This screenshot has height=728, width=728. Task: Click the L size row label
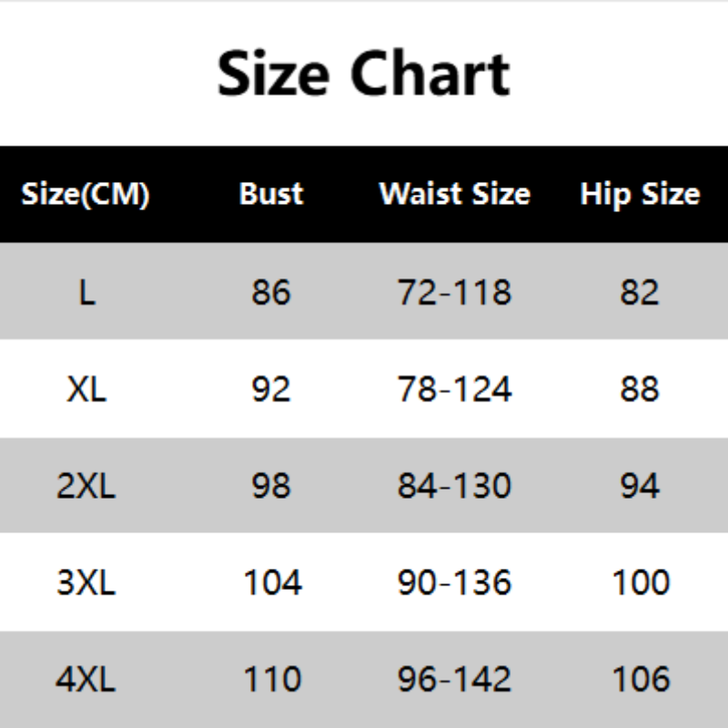(x=86, y=292)
